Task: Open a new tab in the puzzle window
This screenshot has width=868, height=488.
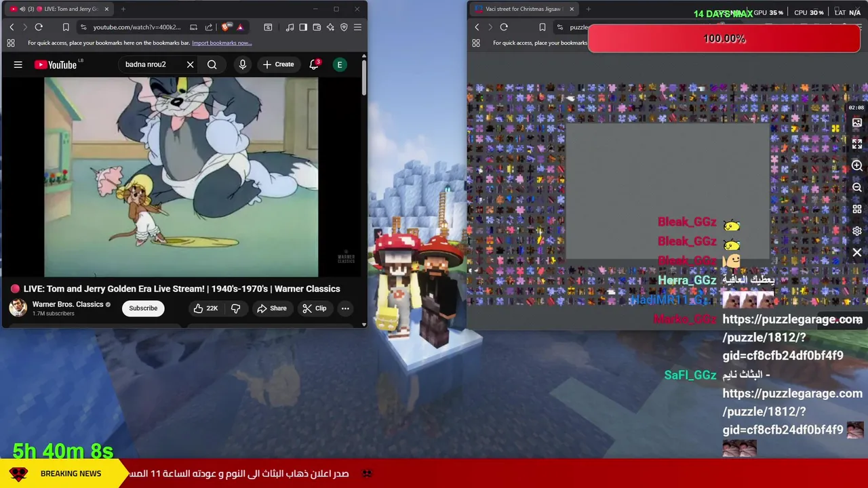Action: [x=588, y=9]
